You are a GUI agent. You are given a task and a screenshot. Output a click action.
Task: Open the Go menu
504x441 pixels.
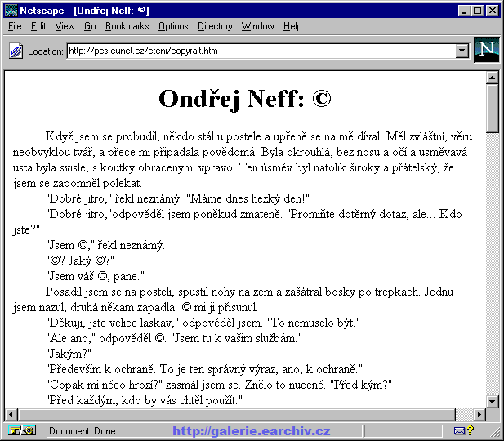[x=90, y=26]
